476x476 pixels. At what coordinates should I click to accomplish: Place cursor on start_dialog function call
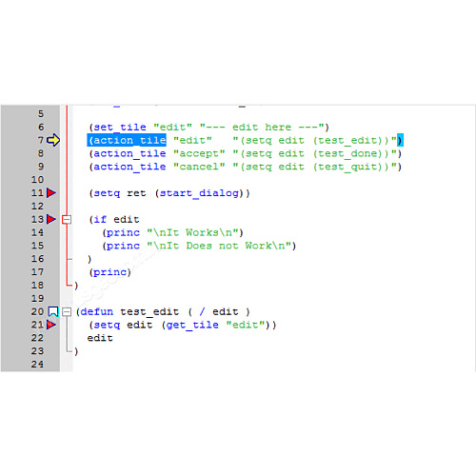click(199, 193)
